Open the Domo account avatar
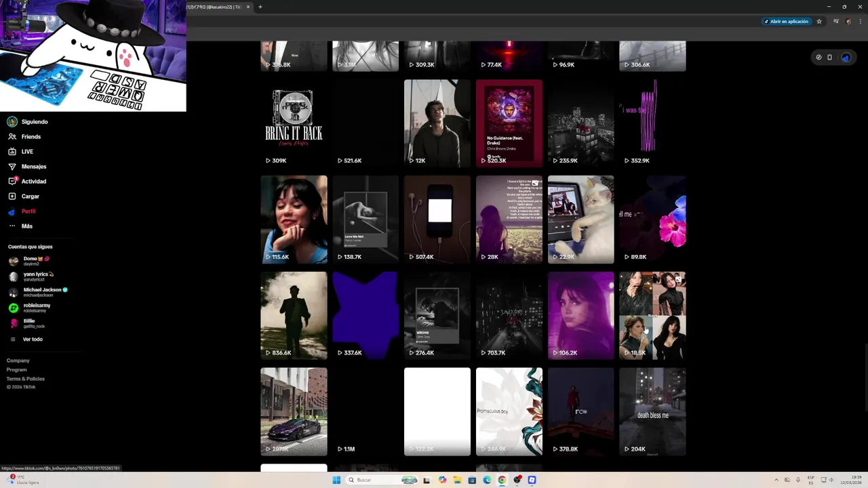The width and height of the screenshot is (868, 488). coord(14,261)
